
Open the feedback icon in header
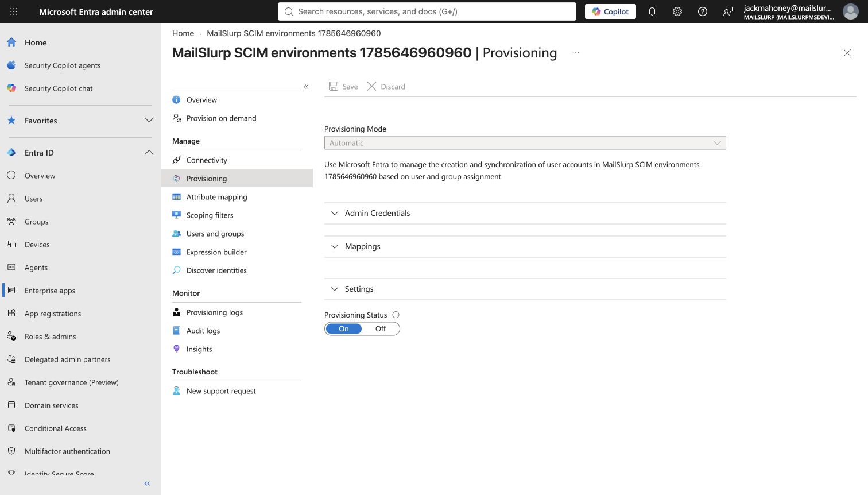[x=728, y=11]
